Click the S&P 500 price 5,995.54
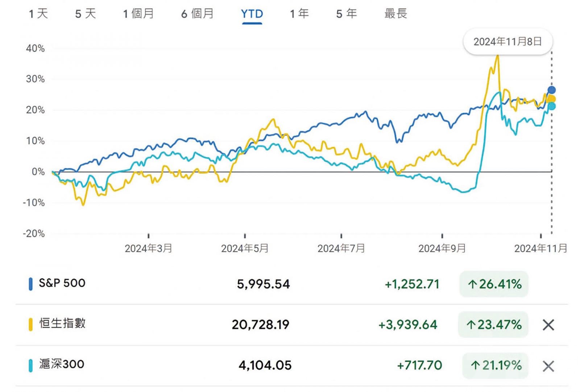580x392 pixels. point(264,284)
